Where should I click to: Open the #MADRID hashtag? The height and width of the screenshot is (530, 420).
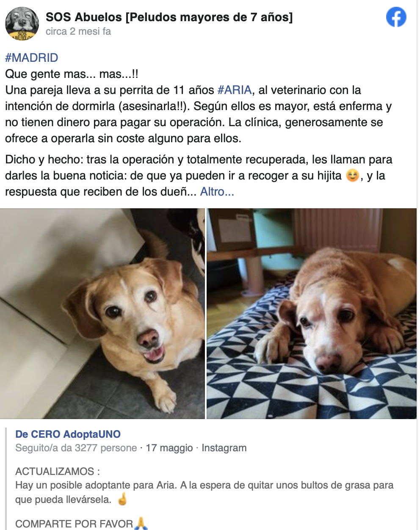tap(32, 58)
